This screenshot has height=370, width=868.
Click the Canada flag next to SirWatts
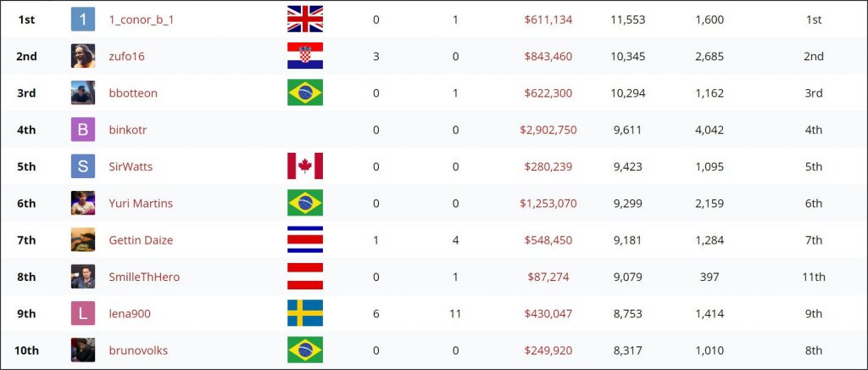pos(305,166)
